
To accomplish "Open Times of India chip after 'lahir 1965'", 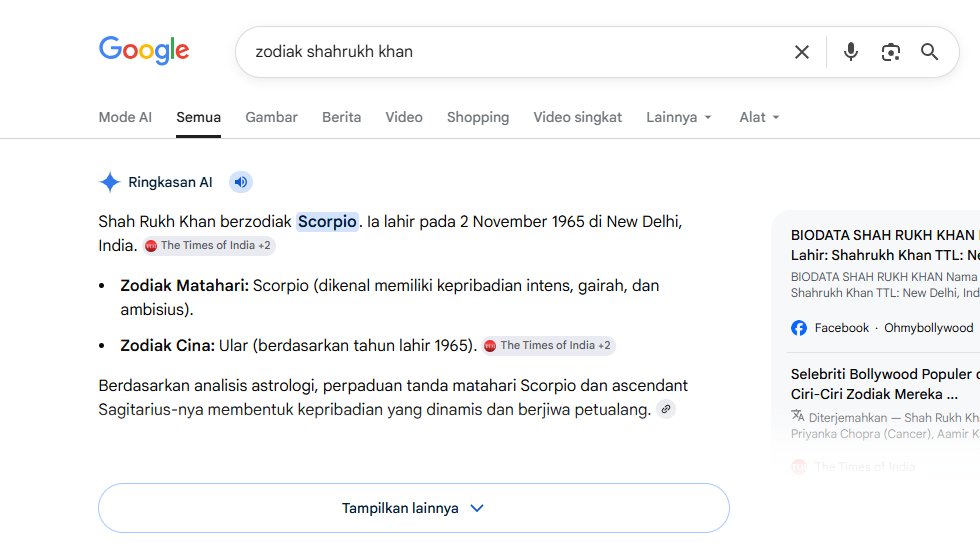I will click(x=548, y=345).
